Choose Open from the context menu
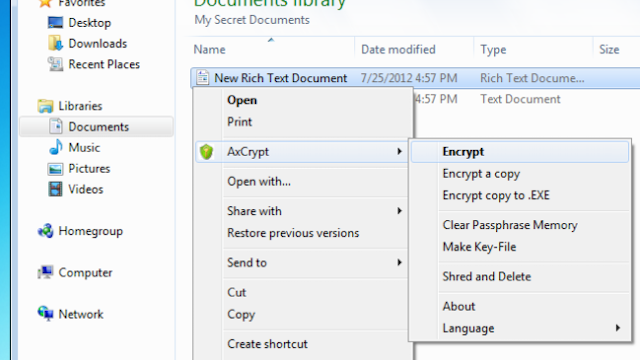Viewport: 640px width, 360px height. pos(242,100)
